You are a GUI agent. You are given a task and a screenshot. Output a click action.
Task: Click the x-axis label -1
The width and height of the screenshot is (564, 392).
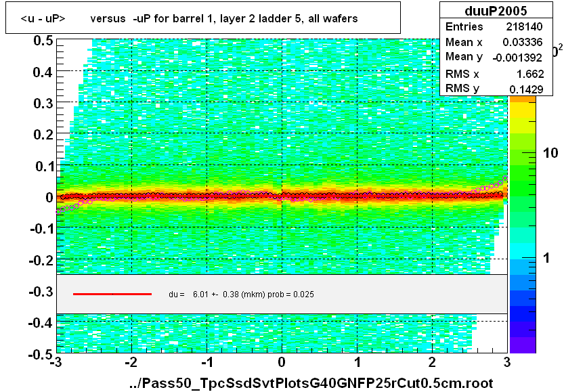pyautogui.click(x=206, y=362)
